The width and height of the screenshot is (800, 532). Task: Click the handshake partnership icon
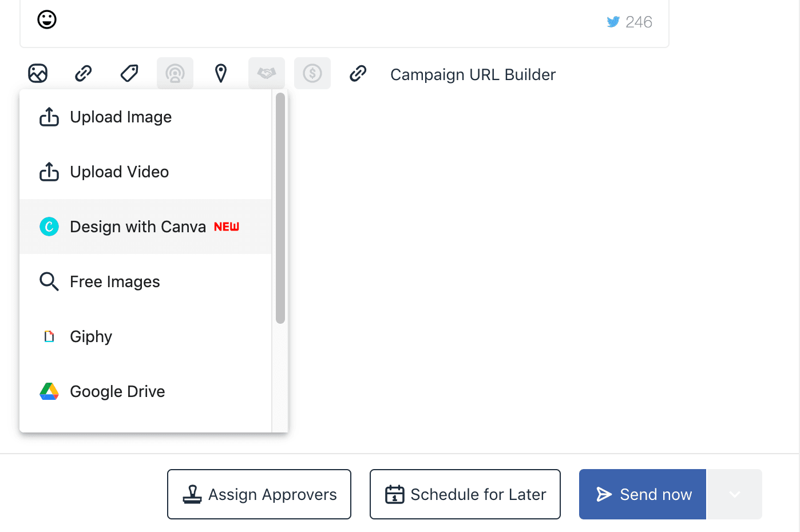267,73
